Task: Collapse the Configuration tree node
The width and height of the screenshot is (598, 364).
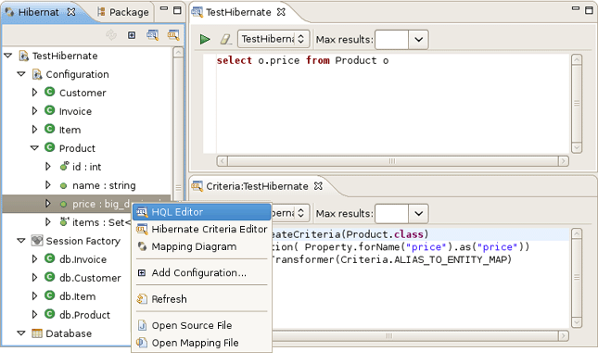Action: (21, 74)
